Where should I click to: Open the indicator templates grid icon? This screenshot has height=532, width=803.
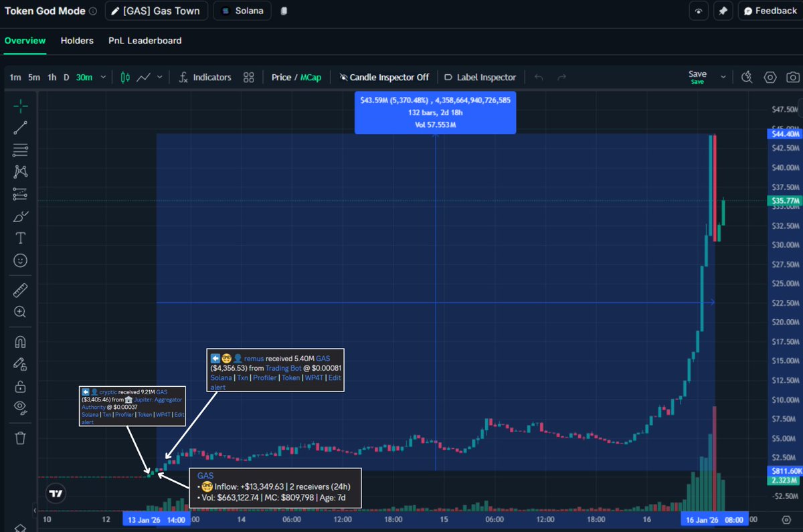click(249, 77)
